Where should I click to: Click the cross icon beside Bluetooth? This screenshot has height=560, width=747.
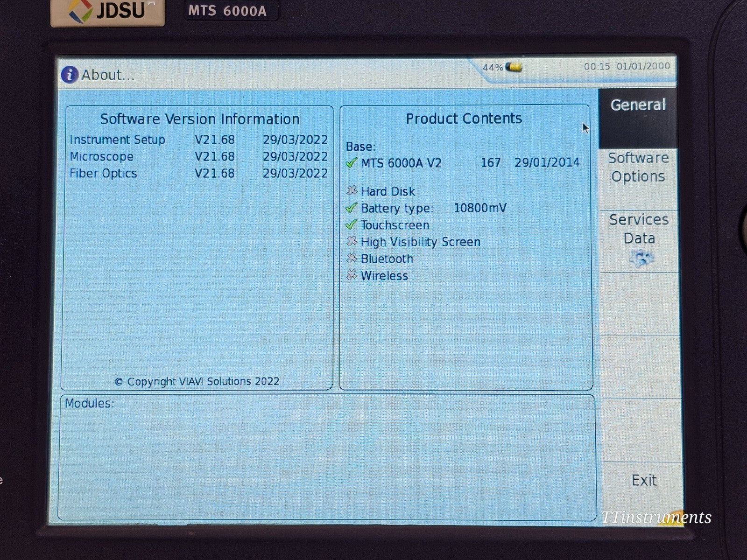tap(352, 258)
